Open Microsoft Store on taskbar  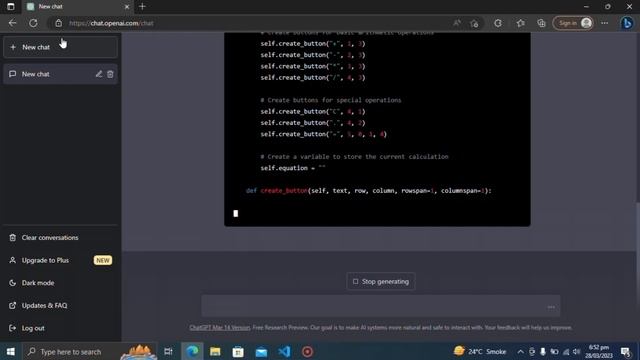[x=238, y=351]
